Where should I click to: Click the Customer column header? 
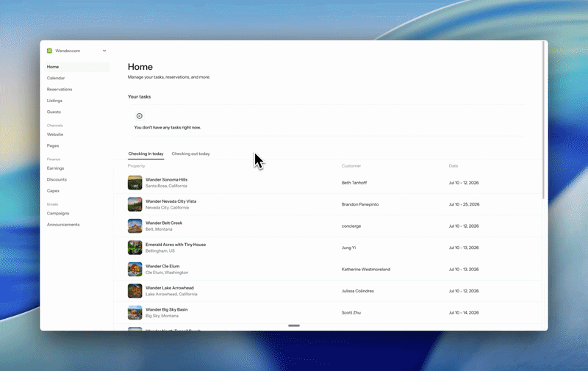(x=351, y=165)
